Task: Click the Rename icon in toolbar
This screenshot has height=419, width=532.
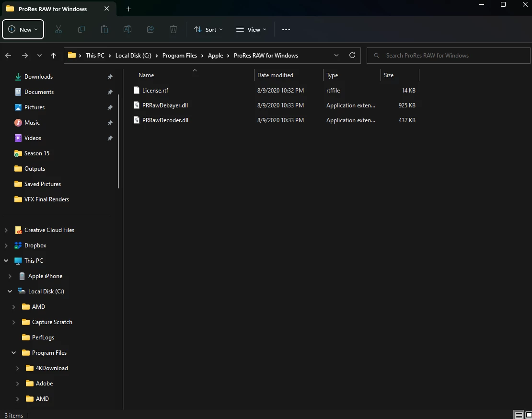Action: click(x=127, y=30)
